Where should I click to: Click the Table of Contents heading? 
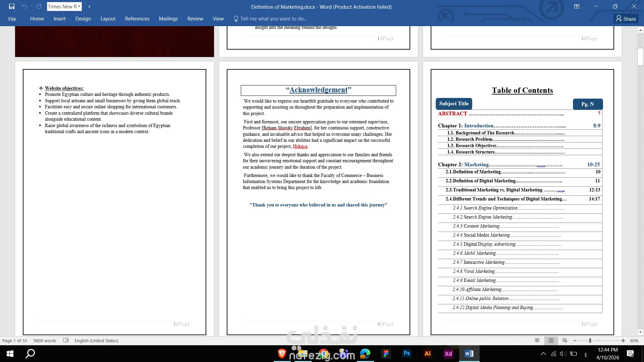pos(522,90)
